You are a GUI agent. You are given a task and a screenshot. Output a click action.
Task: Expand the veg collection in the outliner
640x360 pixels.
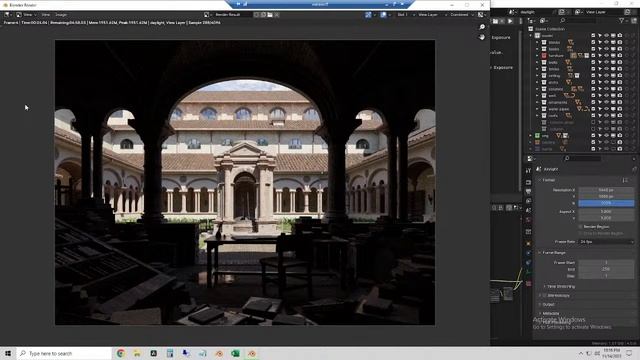click(531, 136)
